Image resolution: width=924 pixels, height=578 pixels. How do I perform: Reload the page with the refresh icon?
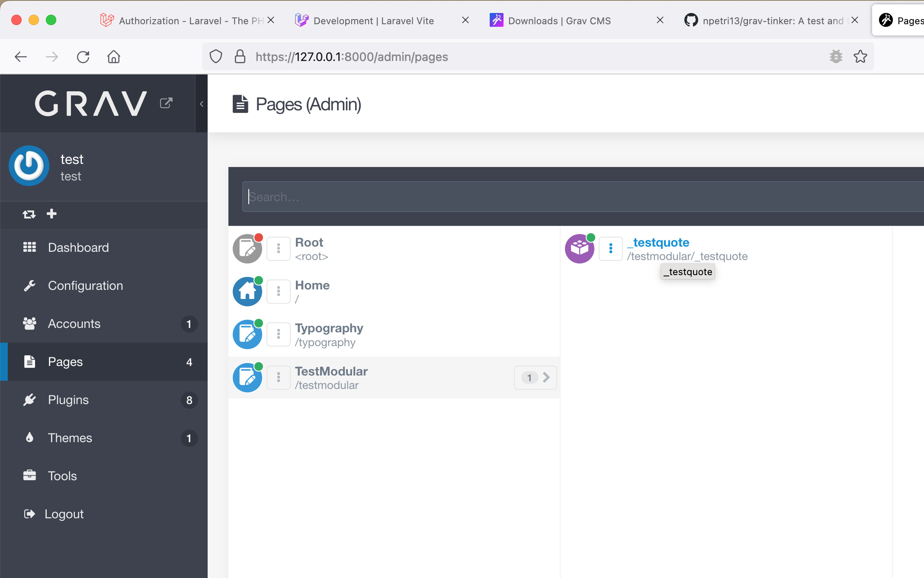[x=83, y=57]
